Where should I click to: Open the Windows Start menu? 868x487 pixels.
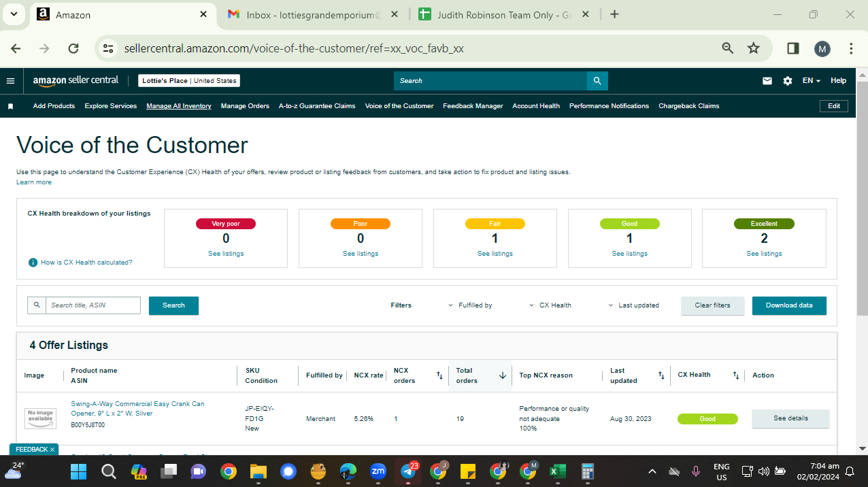(x=78, y=471)
